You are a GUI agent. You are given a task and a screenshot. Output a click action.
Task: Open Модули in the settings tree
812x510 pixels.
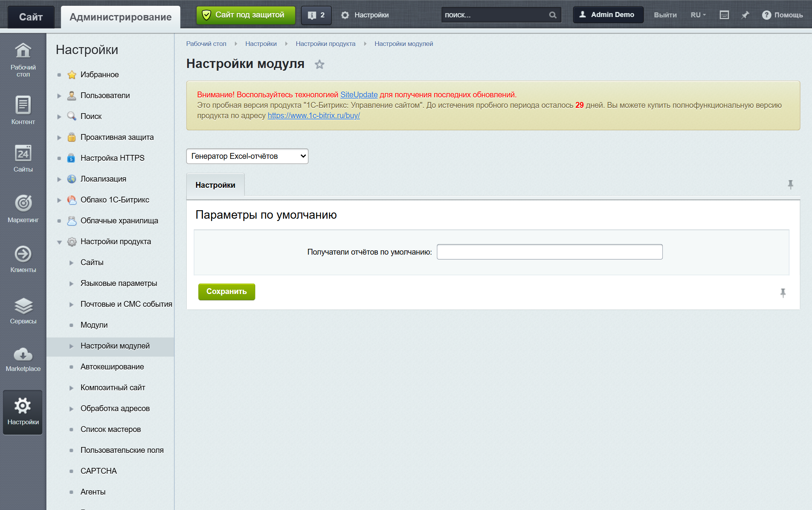94,325
